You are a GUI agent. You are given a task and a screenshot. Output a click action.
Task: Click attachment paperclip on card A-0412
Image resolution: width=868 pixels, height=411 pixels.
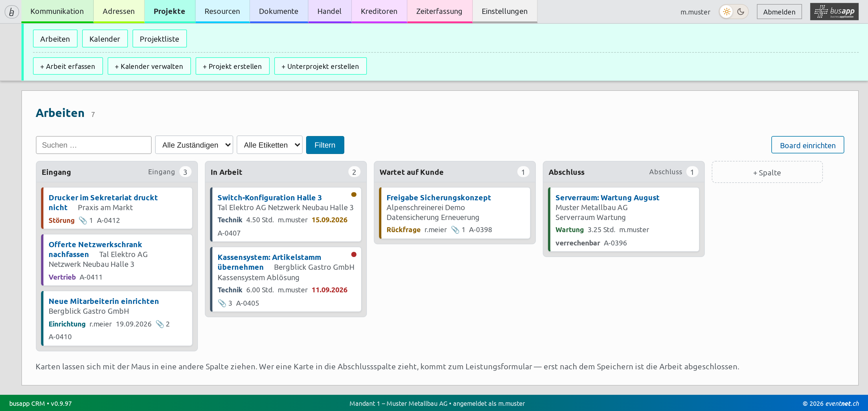82,220
